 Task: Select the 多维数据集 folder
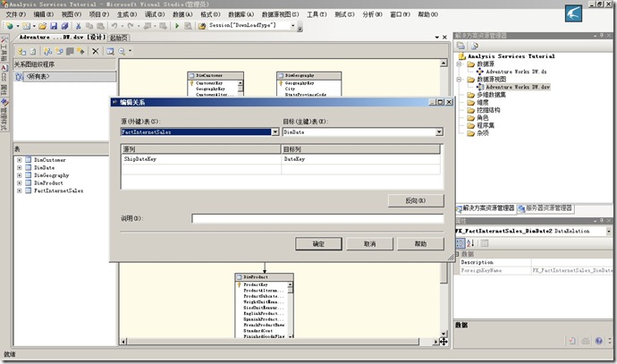pos(492,95)
